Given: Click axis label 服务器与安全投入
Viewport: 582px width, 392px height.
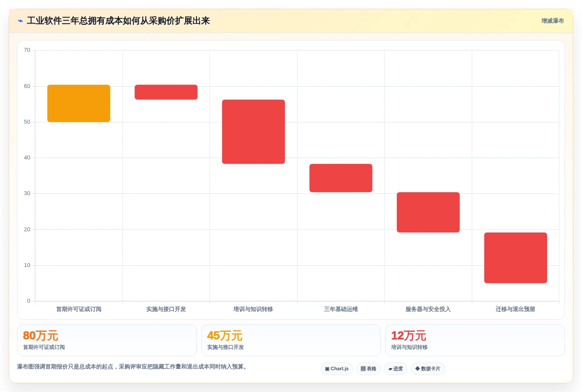Looking at the screenshot, I should tap(428, 309).
